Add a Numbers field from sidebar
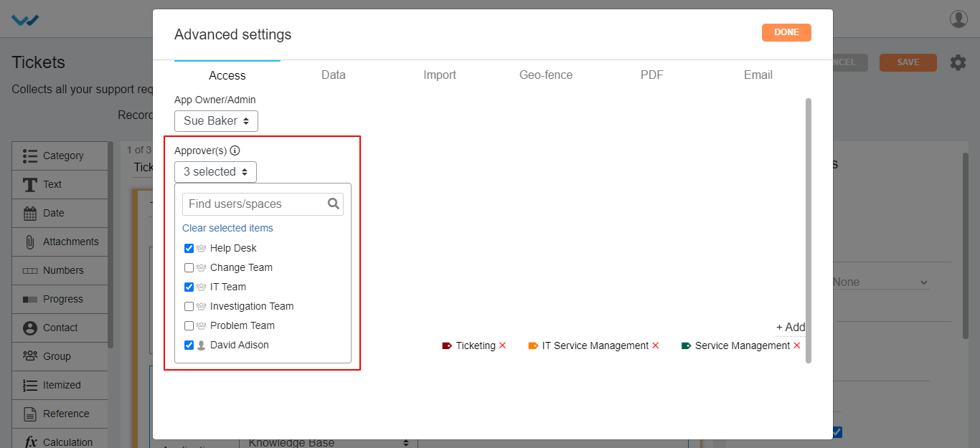Image resolution: width=980 pixels, height=448 pixels. pyautogui.click(x=60, y=270)
